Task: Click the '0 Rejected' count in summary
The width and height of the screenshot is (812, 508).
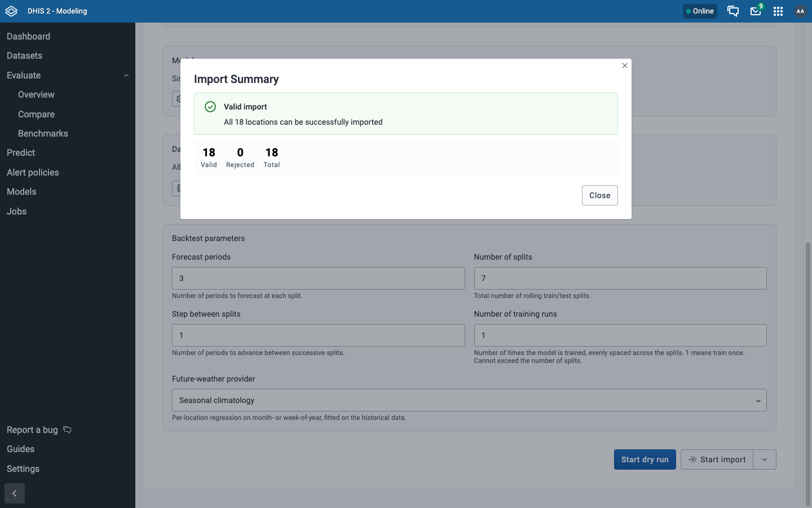Action: 240,157
